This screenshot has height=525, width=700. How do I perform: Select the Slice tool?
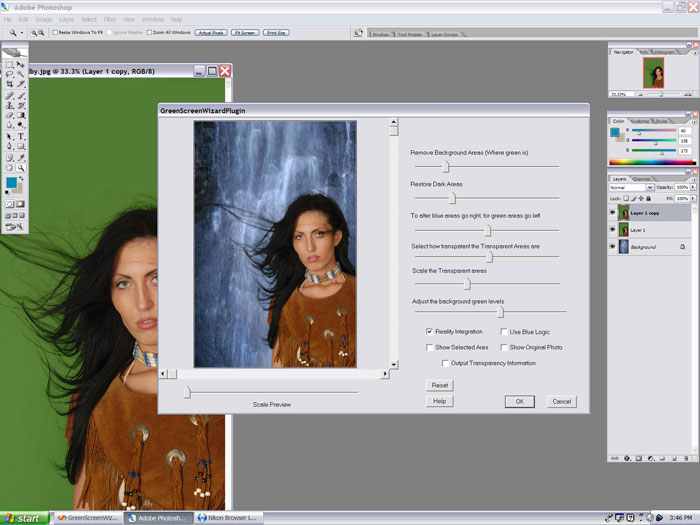(21, 83)
